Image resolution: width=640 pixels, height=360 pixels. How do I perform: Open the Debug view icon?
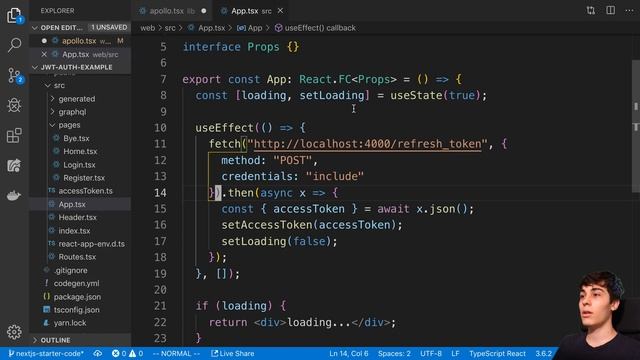14,105
